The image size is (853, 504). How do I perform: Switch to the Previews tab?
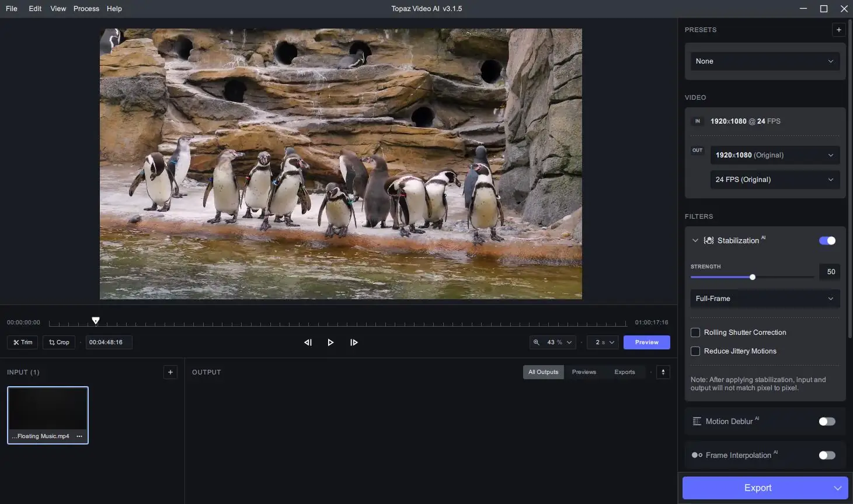584,372
